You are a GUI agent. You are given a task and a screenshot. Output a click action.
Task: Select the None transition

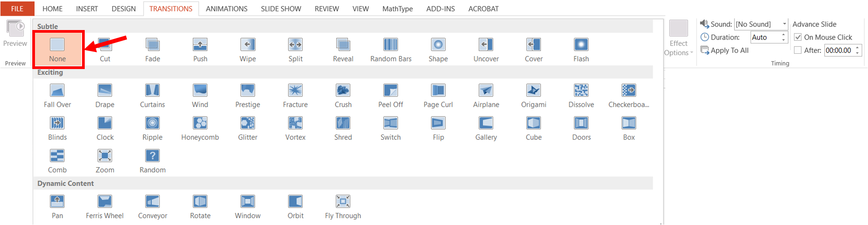pos(57,49)
